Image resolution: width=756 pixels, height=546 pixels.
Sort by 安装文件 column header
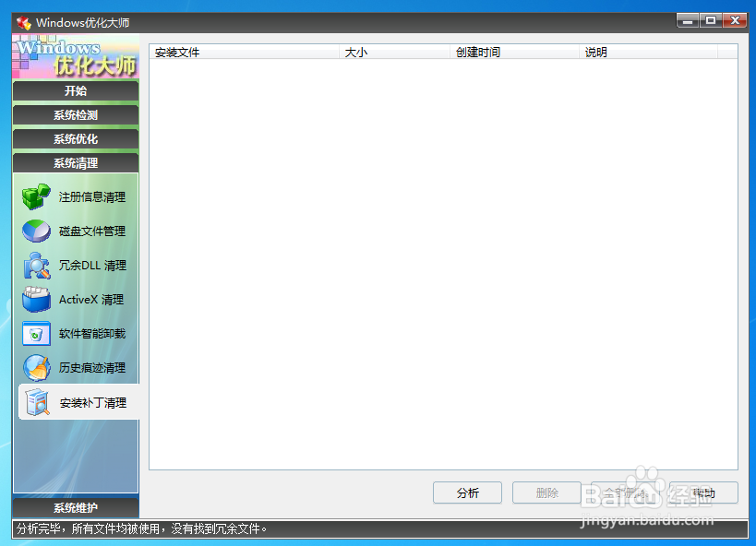[x=245, y=52]
